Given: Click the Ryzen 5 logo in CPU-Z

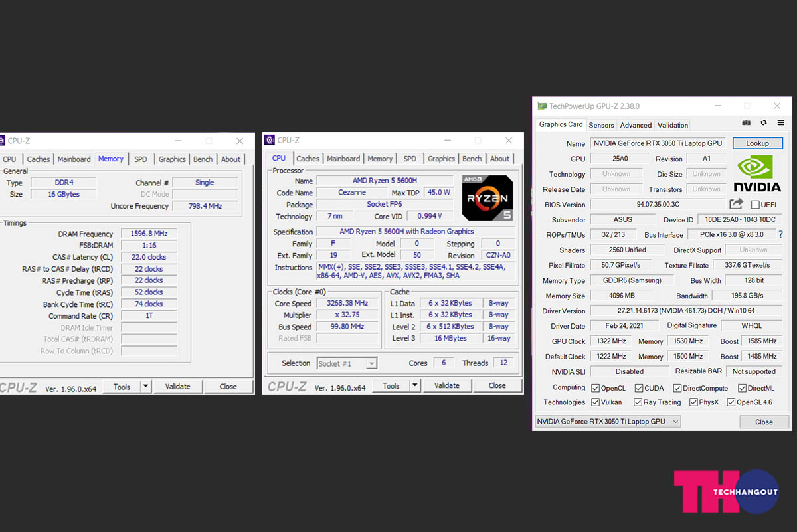Looking at the screenshot, I should pos(487,197).
